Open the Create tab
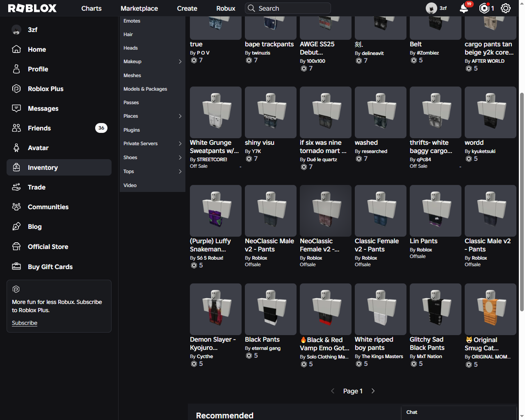This screenshot has height=420, width=525. [x=187, y=8]
